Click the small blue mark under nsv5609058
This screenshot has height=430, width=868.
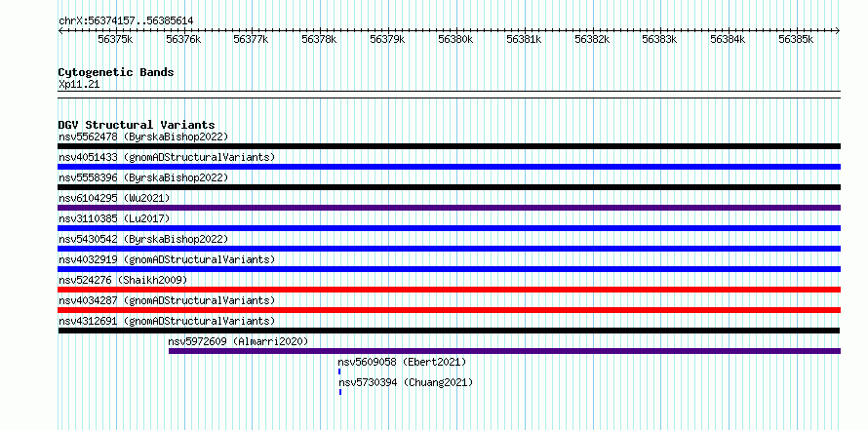click(339, 371)
